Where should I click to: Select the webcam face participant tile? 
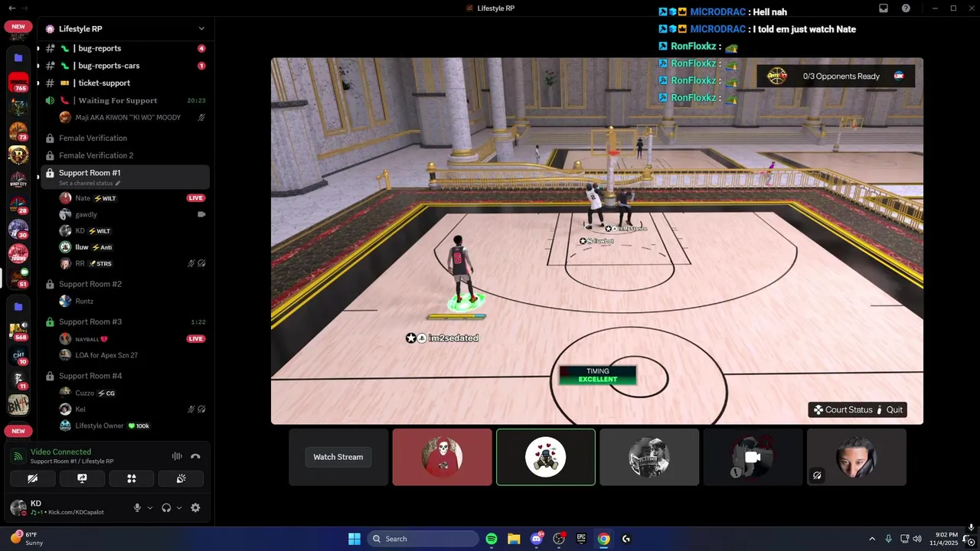tap(857, 457)
